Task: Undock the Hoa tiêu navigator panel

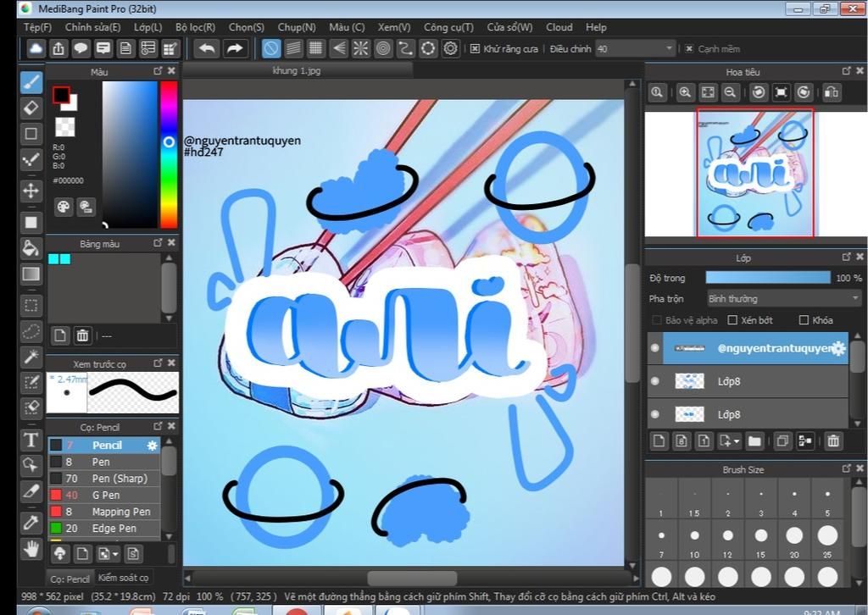Action: coord(846,71)
